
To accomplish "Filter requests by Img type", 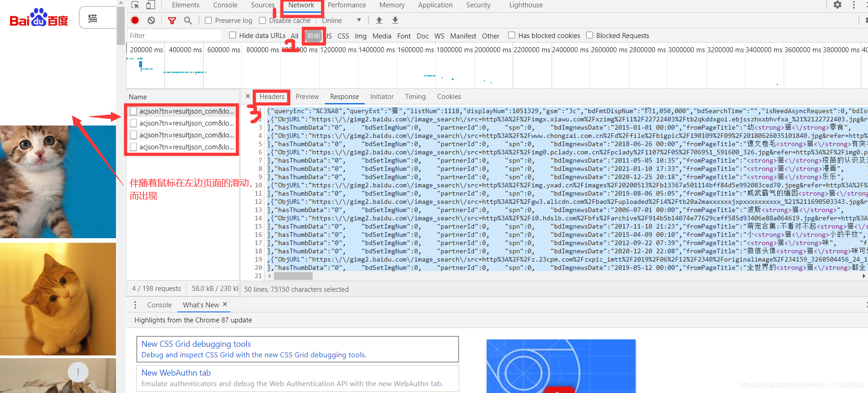I will (361, 36).
